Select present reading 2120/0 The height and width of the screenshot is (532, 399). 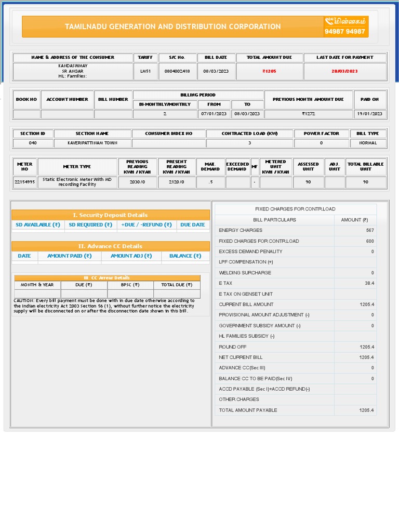pos(177,182)
